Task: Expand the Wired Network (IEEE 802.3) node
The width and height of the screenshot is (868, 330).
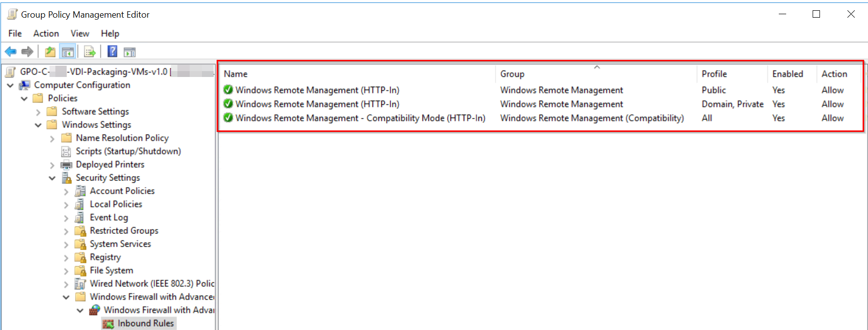Action: coord(66,284)
